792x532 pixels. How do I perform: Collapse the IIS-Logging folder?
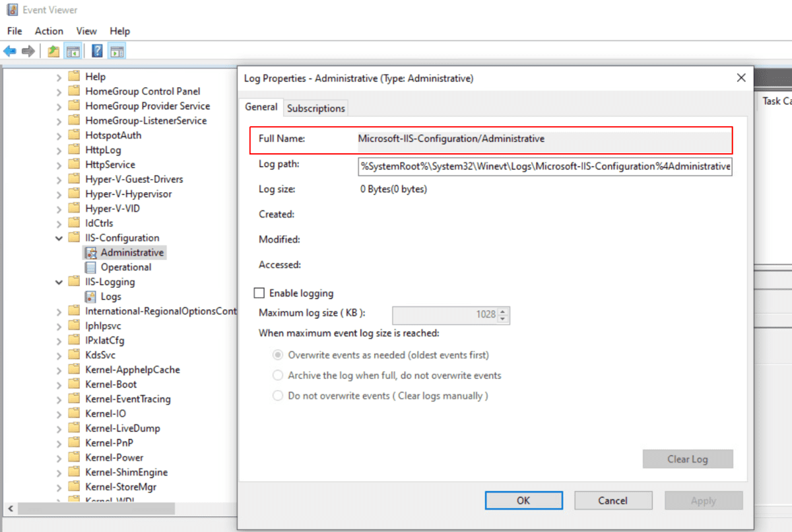click(59, 281)
